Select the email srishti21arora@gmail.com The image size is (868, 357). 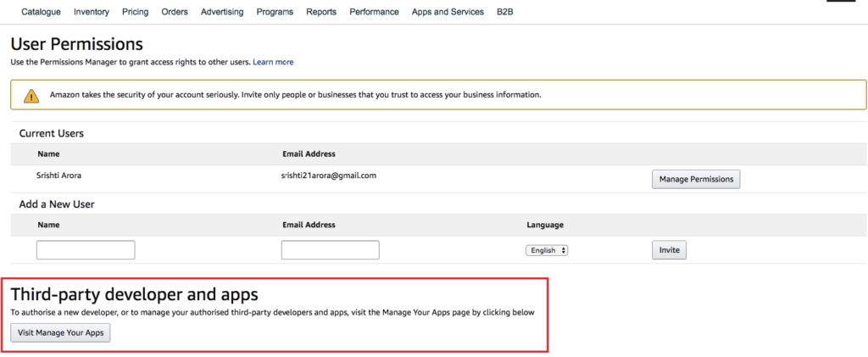(x=329, y=176)
